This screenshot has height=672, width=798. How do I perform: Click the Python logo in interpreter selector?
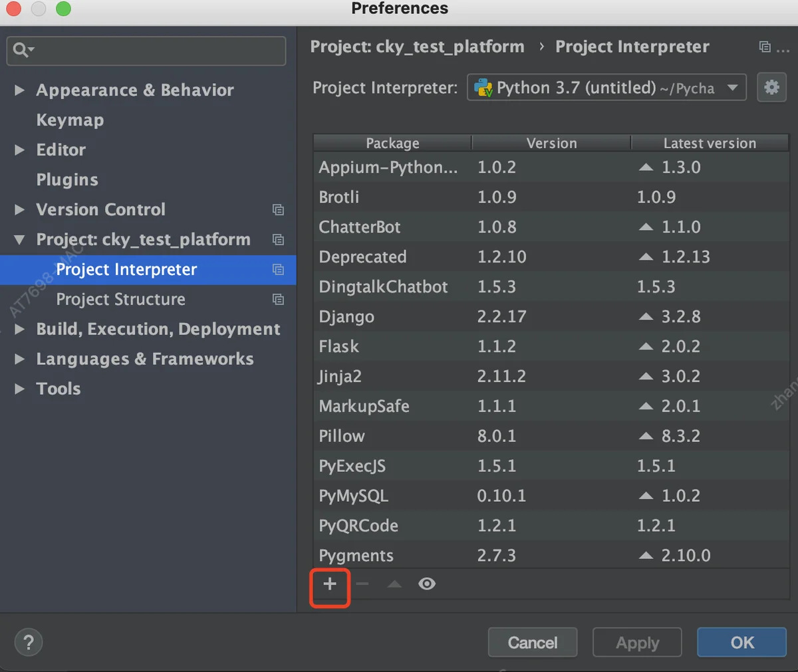tap(483, 88)
